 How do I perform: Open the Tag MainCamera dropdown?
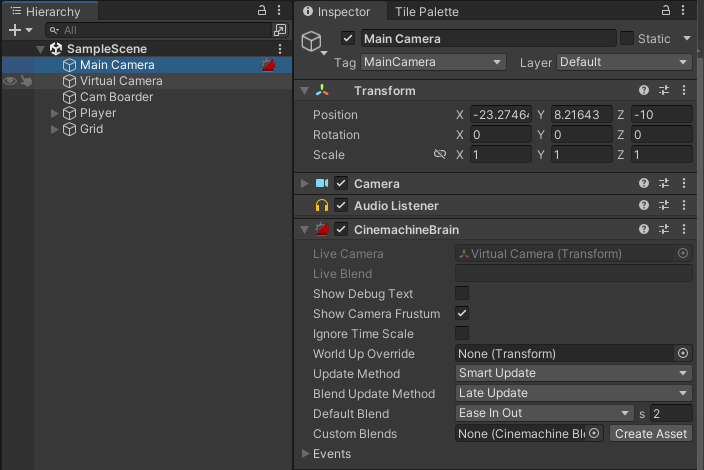point(433,62)
